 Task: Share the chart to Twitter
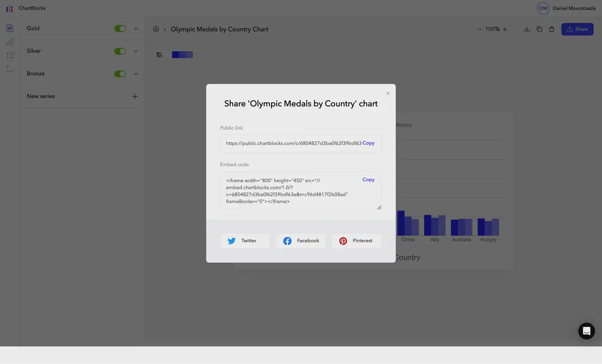coord(245,241)
